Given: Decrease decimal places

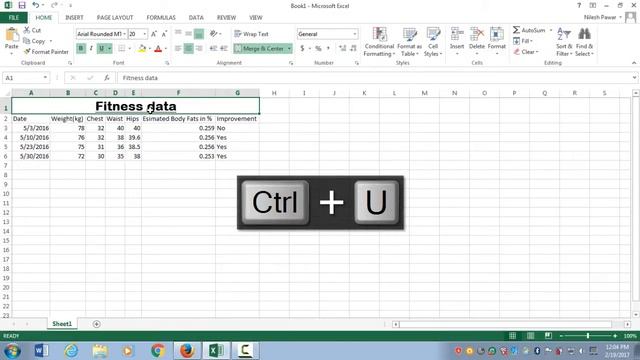Looking at the screenshot, I should (x=353, y=49).
